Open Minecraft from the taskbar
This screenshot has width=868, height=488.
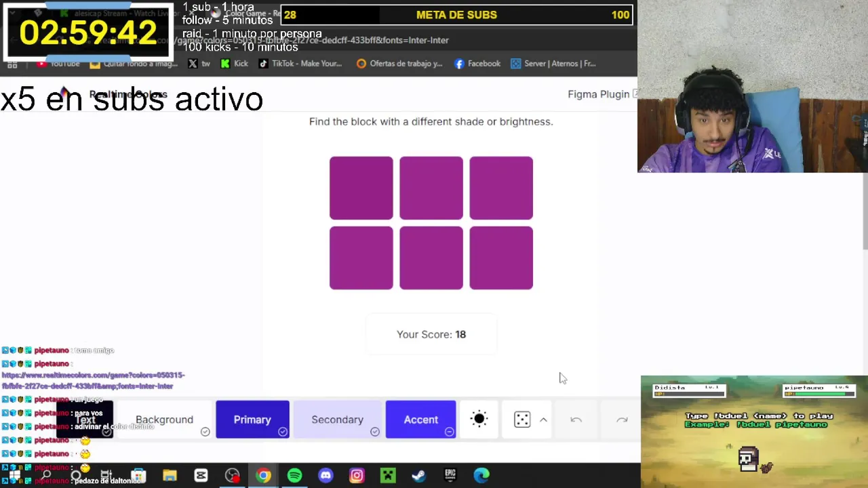[388, 476]
